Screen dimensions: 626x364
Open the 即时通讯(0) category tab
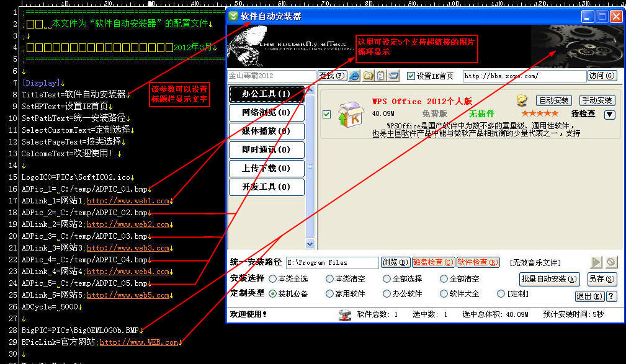(266, 149)
